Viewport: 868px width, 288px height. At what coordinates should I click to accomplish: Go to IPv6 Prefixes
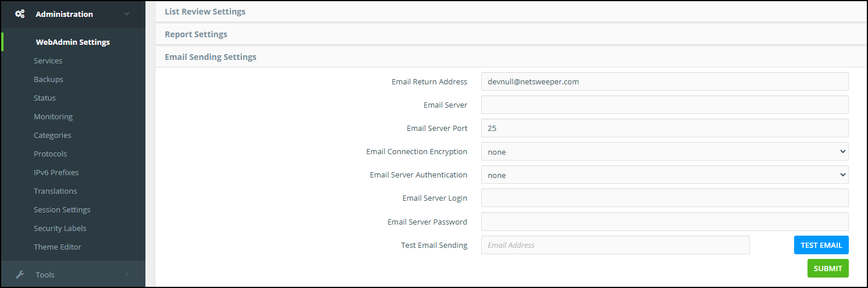[x=56, y=172]
